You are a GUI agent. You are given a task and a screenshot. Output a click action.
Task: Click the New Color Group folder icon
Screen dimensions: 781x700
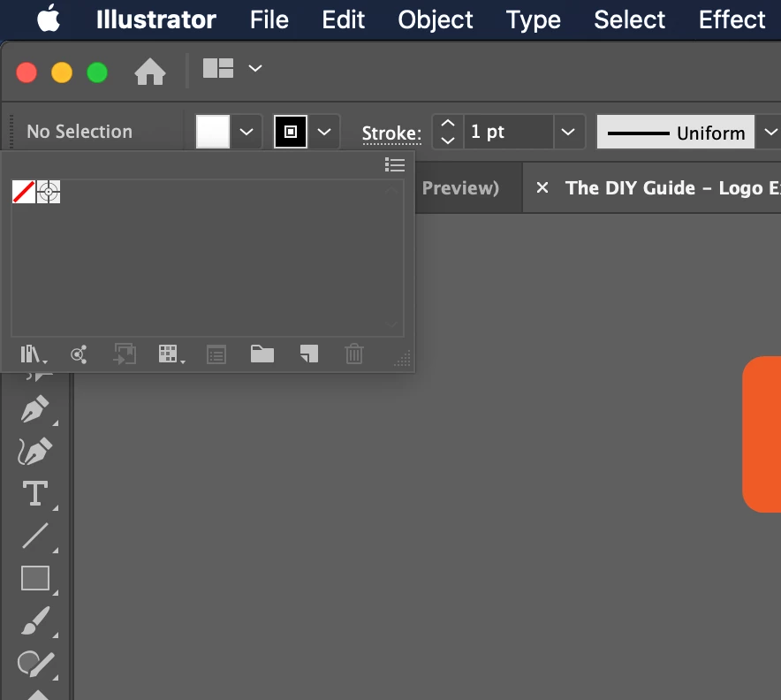coord(262,354)
